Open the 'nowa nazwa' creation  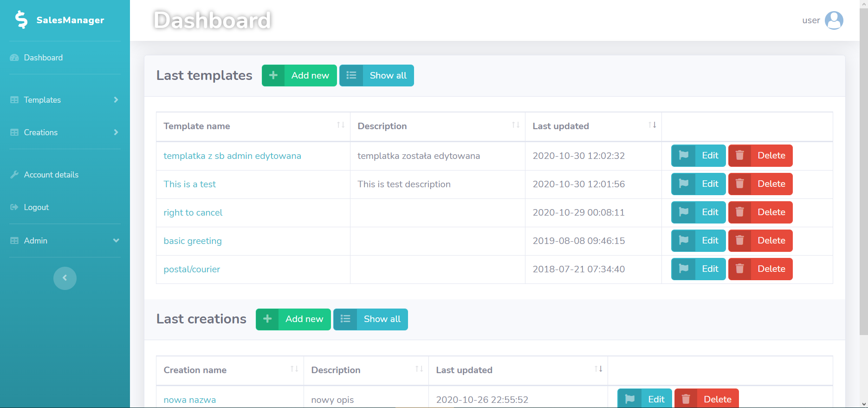190,400
